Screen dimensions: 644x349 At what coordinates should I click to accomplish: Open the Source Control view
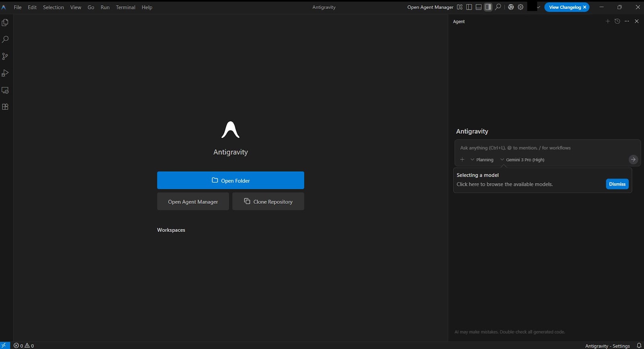tap(5, 56)
